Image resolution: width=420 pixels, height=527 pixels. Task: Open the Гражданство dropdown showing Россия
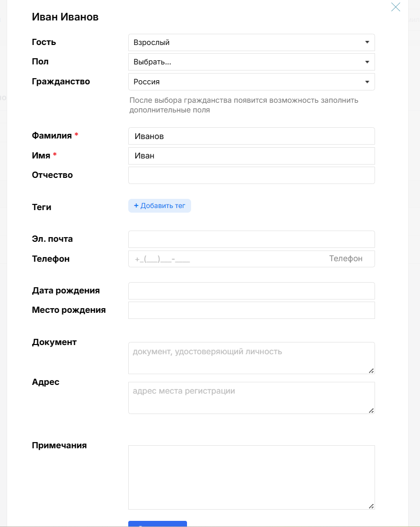click(251, 82)
